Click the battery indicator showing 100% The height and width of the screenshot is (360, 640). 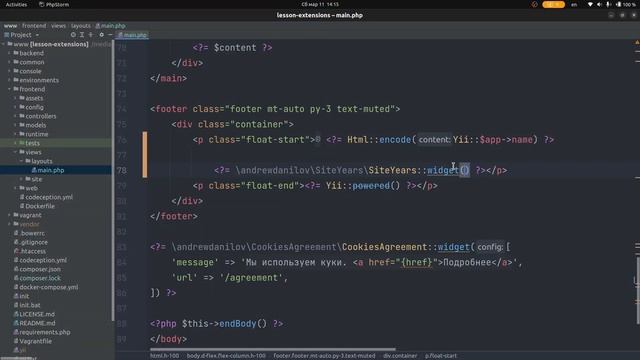coord(626,4)
